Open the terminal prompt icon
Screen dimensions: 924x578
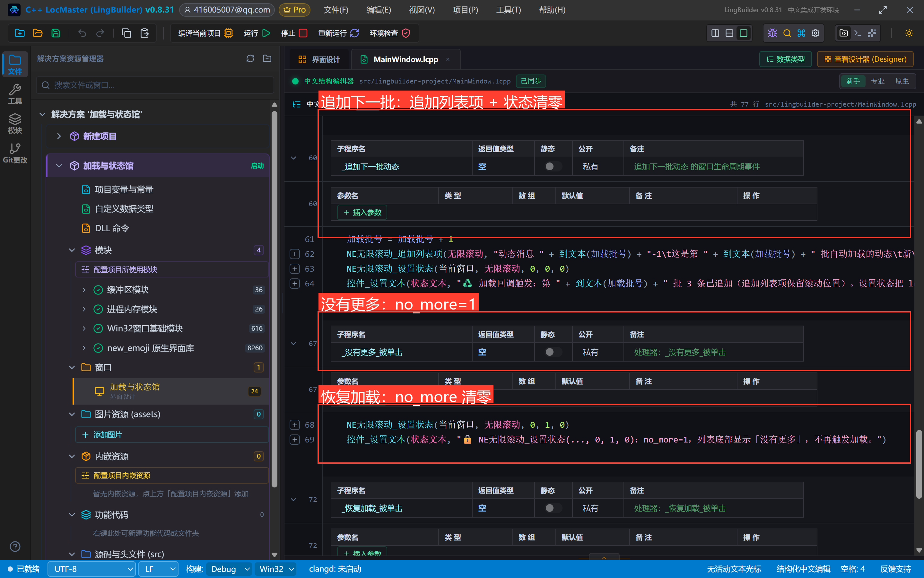tap(858, 33)
